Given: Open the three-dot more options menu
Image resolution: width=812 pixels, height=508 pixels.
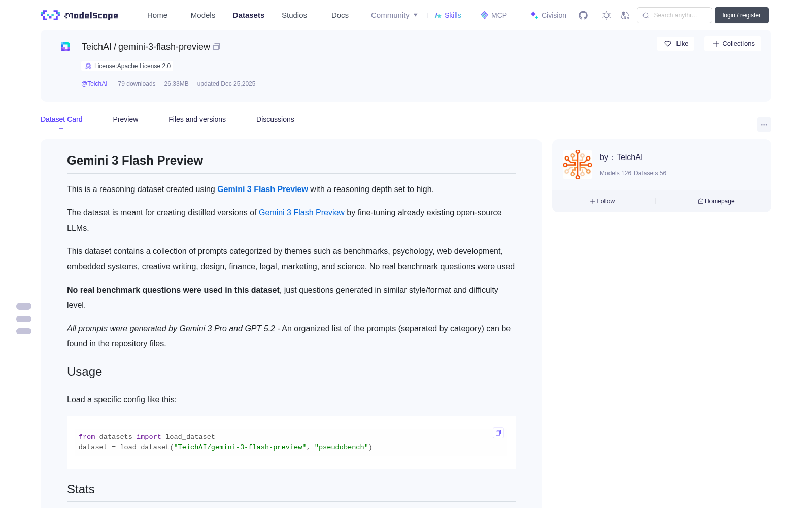Looking at the screenshot, I should click(764, 124).
